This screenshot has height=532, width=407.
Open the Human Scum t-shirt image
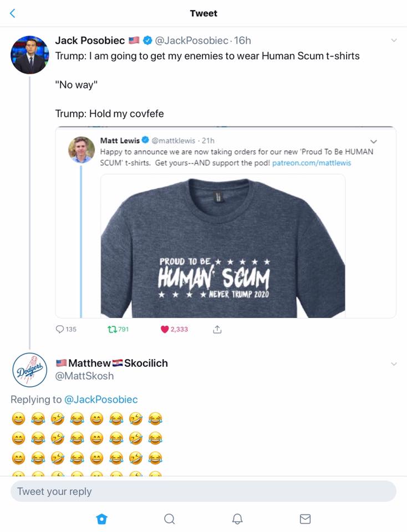[x=223, y=246]
